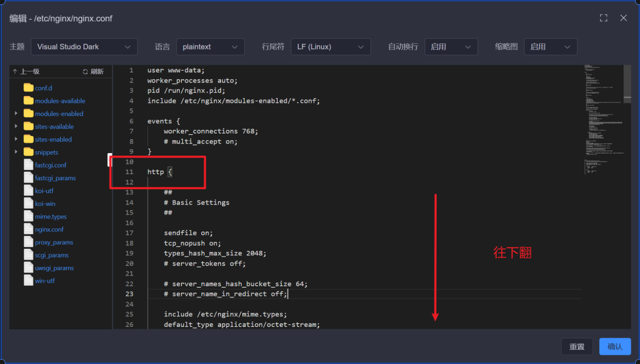This screenshot has width=640, height=364.
Task: Select the modules-available folder icon
Action: 28,100
